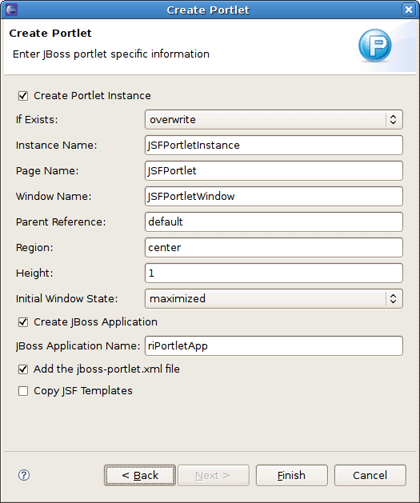Disable Add the jboss-portlet.xml file option
The height and width of the screenshot is (503, 420).
(23, 369)
